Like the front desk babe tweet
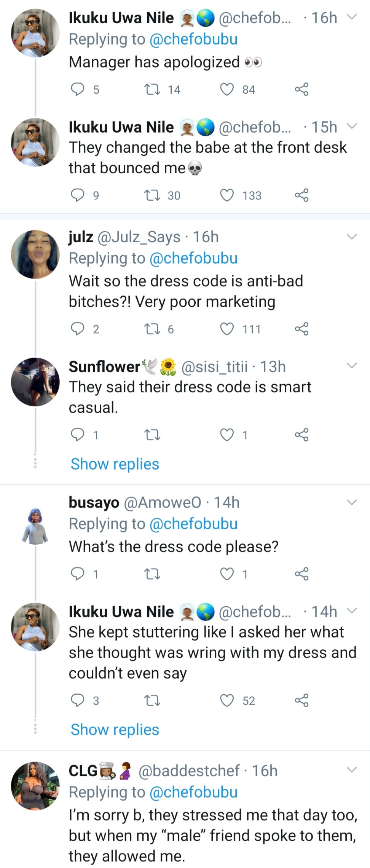The height and width of the screenshot is (868, 370). click(x=227, y=195)
